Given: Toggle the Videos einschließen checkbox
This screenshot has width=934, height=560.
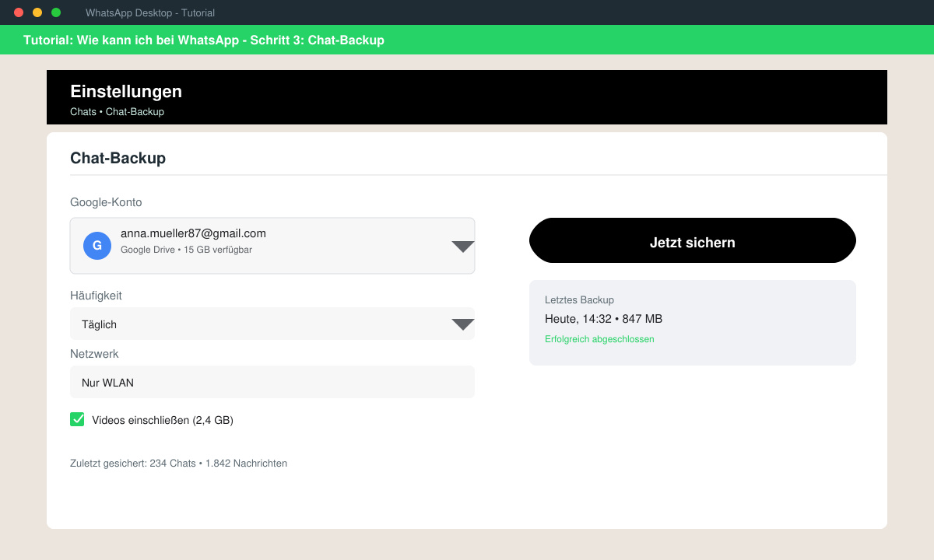Looking at the screenshot, I should pos(77,419).
